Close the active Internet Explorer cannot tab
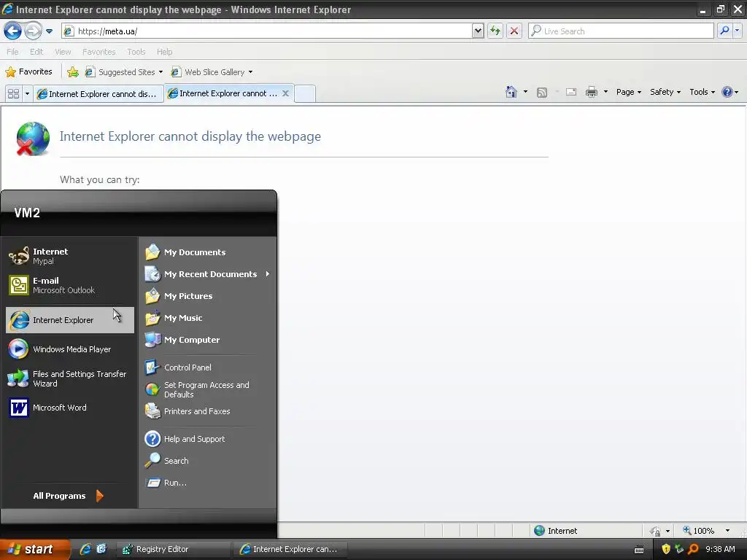The image size is (747, 560). pos(285,93)
